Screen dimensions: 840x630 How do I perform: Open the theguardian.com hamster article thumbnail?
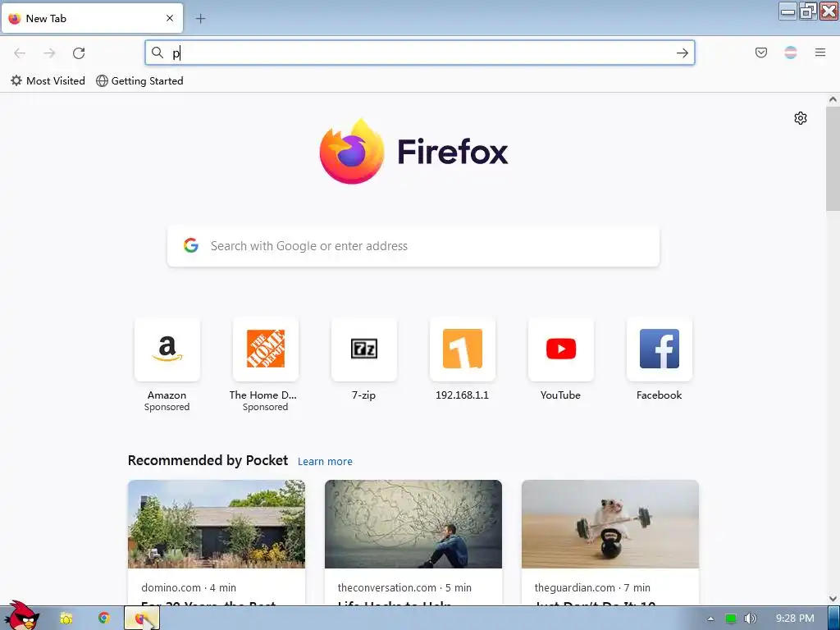[610, 524]
